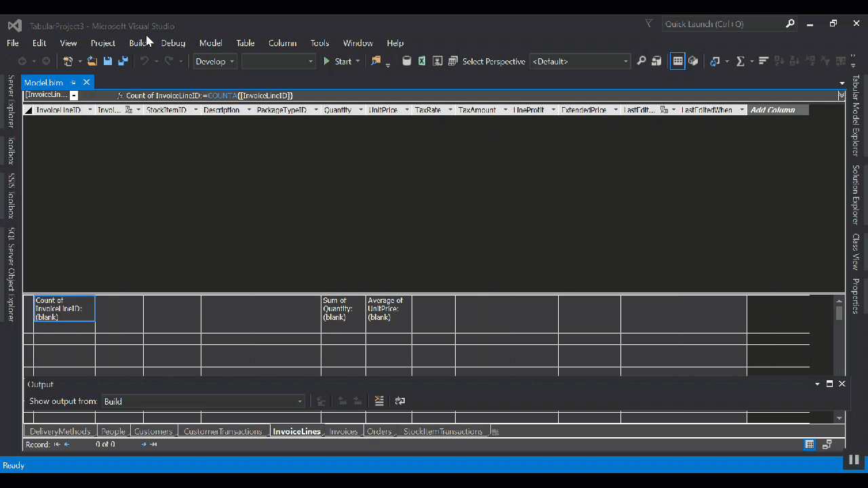Select the Sort A to Z icon
868x488 pixels.
click(778, 61)
